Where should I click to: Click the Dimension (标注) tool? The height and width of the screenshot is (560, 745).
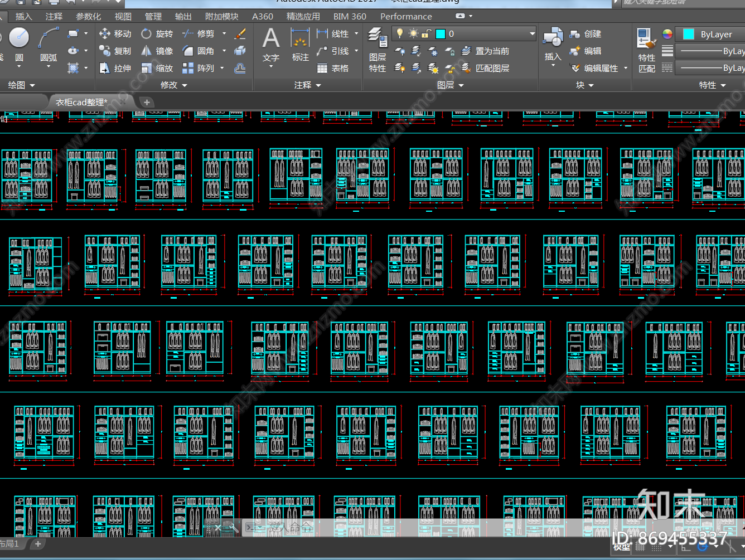[x=301, y=45]
